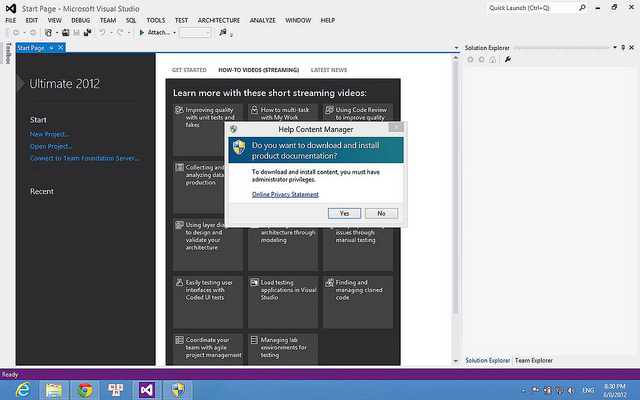Switch to the GET STARTED tab
The image size is (640, 400).
click(189, 70)
